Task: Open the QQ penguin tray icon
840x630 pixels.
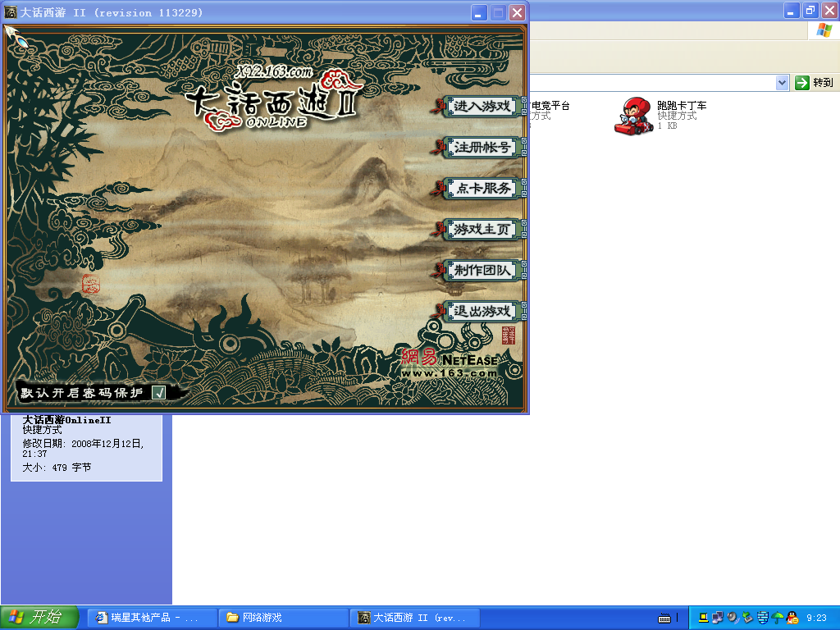Action: [792, 618]
